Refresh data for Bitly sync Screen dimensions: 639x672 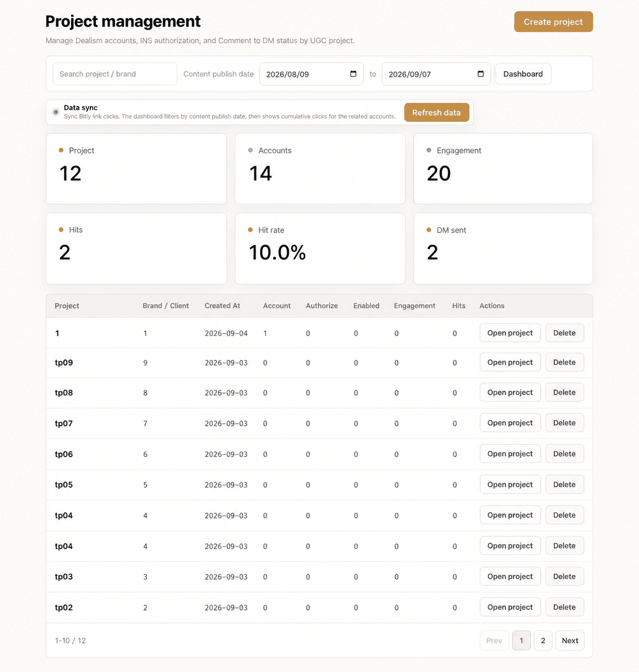pos(436,112)
